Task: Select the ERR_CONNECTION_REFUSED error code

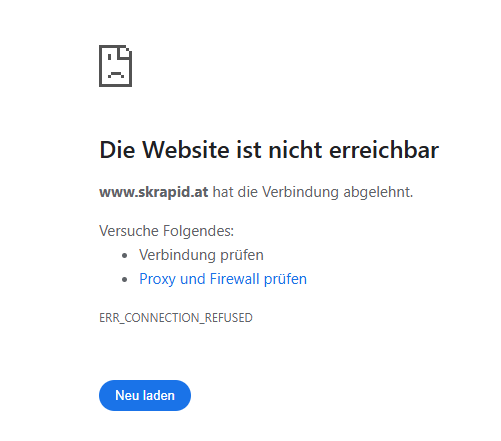Action: click(176, 318)
